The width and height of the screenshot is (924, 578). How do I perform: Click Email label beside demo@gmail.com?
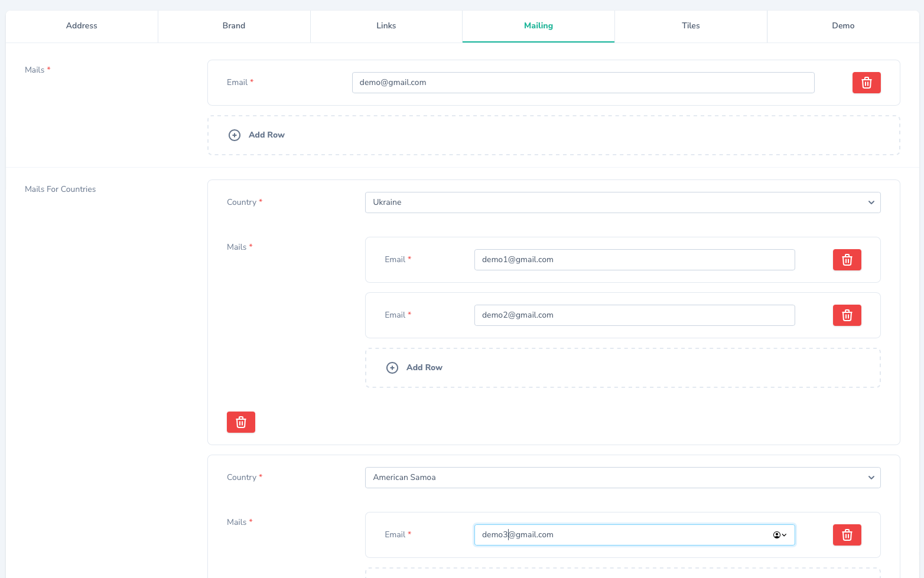240,83
